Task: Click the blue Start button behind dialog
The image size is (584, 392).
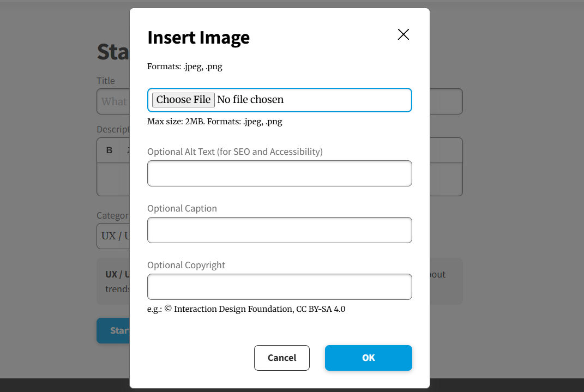Action: 113,330
